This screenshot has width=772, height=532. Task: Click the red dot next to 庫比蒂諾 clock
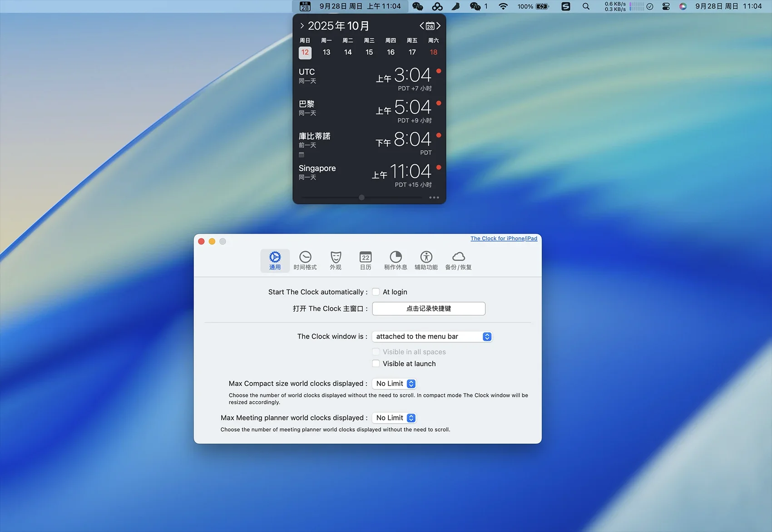click(x=439, y=135)
